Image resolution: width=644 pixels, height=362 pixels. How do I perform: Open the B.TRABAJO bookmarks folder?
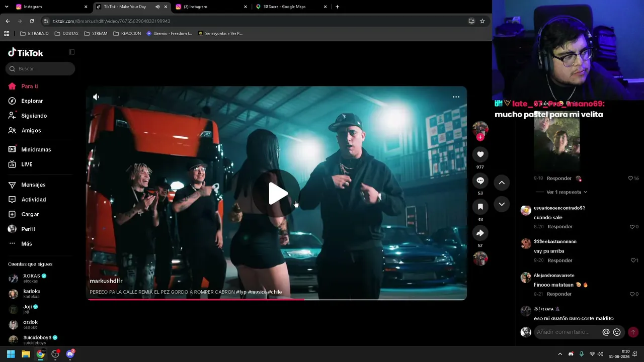click(34, 34)
